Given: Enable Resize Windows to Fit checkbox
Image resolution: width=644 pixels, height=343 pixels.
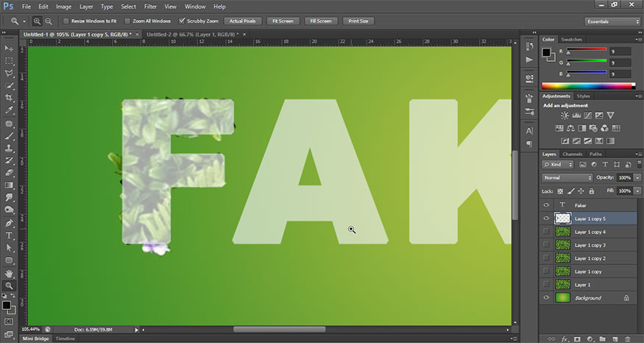Looking at the screenshot, I should [66, 21].
